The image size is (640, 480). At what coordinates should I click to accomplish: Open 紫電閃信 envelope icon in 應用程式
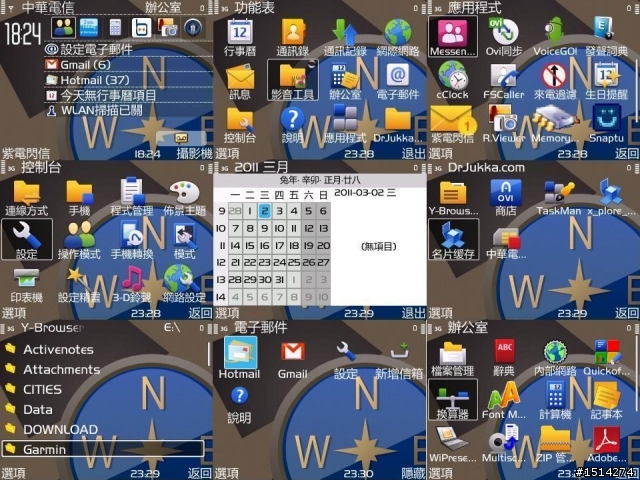pos(452,118)
